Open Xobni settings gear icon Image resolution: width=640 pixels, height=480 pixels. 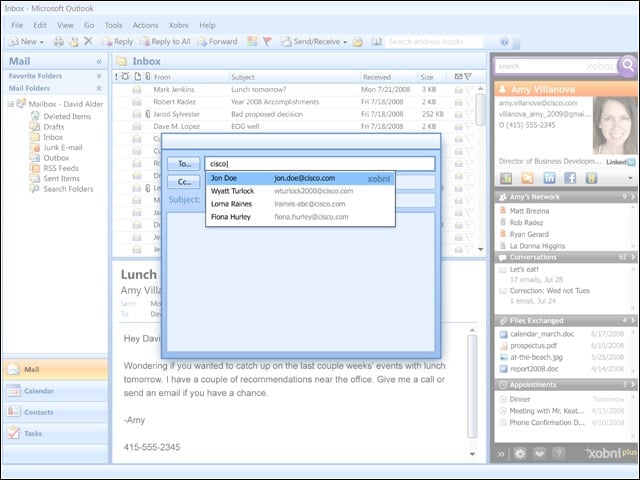pyautogui.click(x=520, y=453)
